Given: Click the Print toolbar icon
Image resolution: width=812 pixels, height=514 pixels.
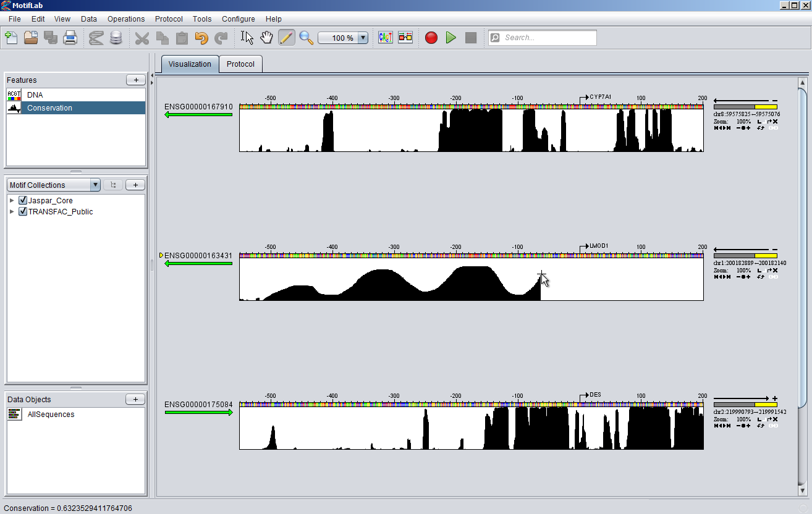Looking at the screenshot, I should (70, 38).
